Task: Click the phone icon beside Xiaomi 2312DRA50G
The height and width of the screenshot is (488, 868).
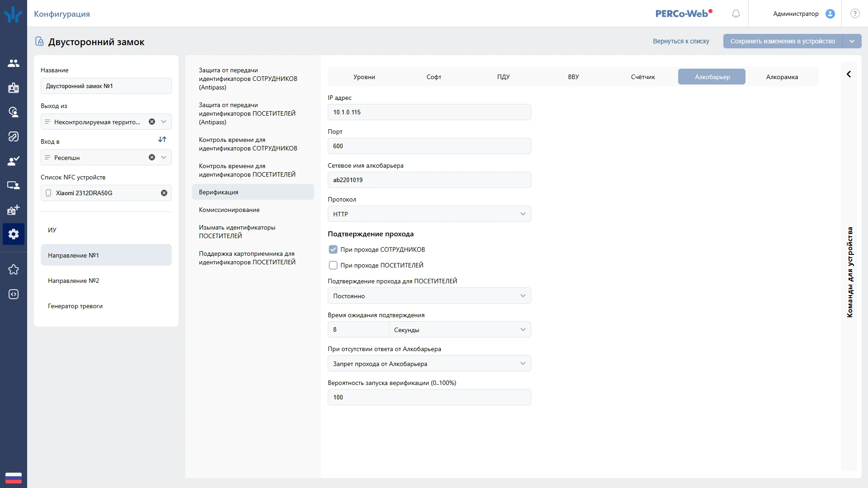Action: click(x=48, y=193)
